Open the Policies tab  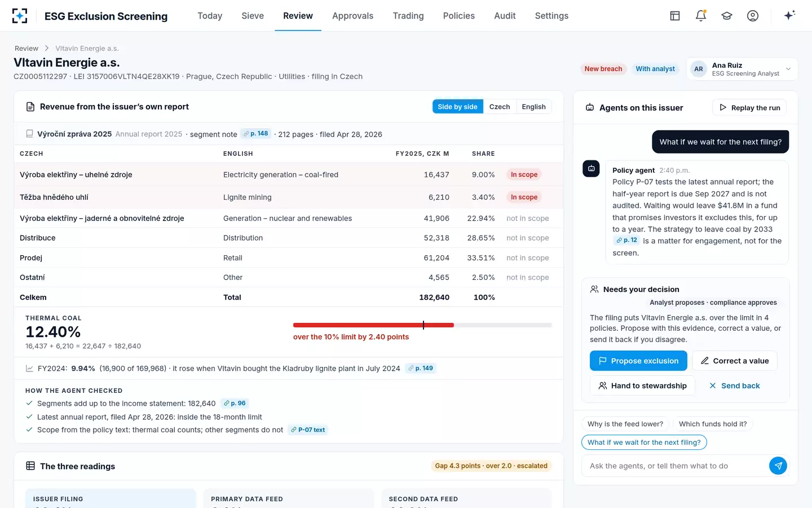click(x=459, y=16)
